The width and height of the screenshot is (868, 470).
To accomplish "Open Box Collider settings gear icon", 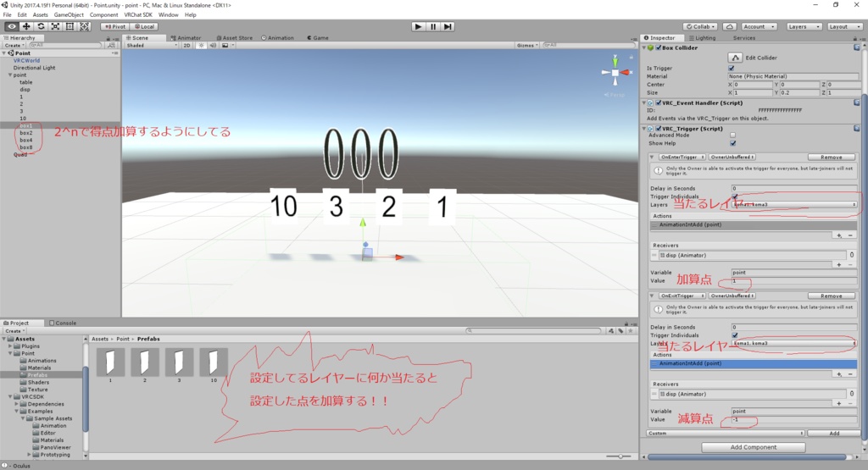I will click(856, 47).
